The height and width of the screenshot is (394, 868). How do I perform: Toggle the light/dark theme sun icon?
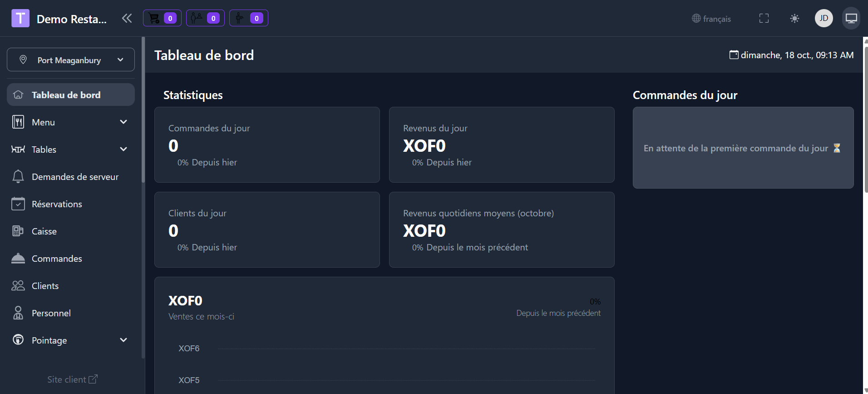pos(794,19)
